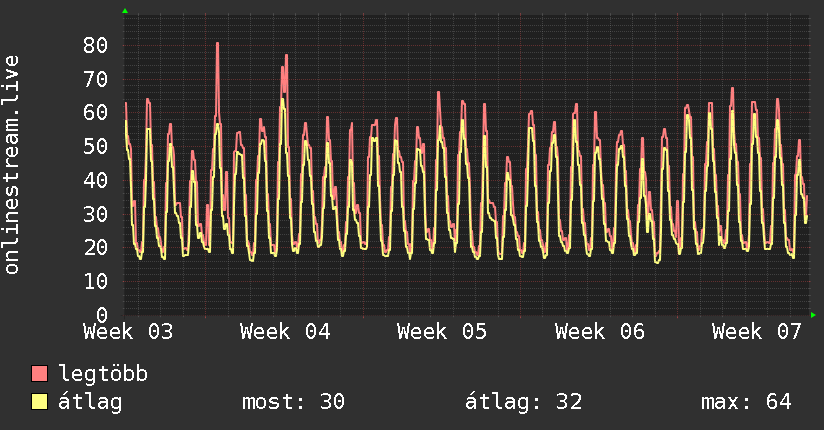Click the 70 y-axis tick label
This screenshot has height=430, width=824.
click(x=96, y=79)
